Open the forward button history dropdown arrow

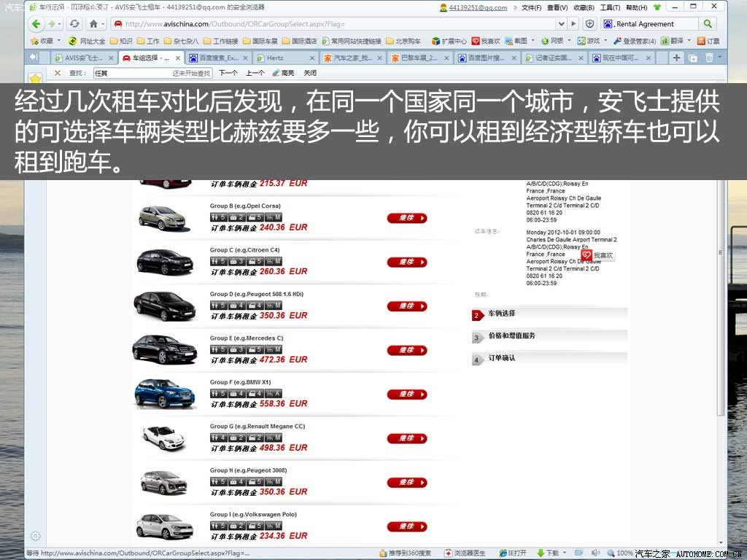59,24
